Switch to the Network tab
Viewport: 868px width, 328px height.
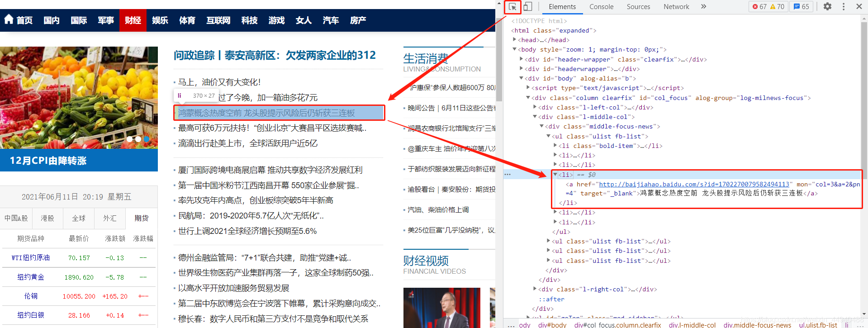point(676,7)
